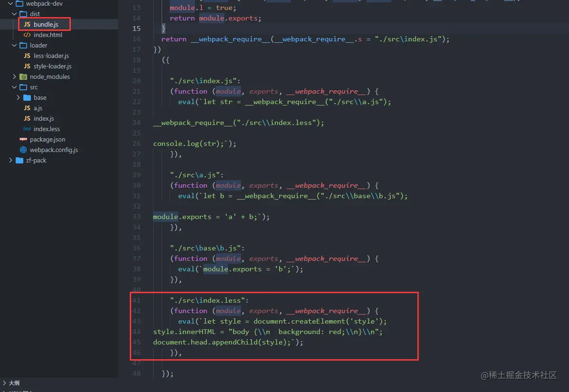Open package.json file
The width and height of the screenshot is (569, 392).
coord(48,139)
